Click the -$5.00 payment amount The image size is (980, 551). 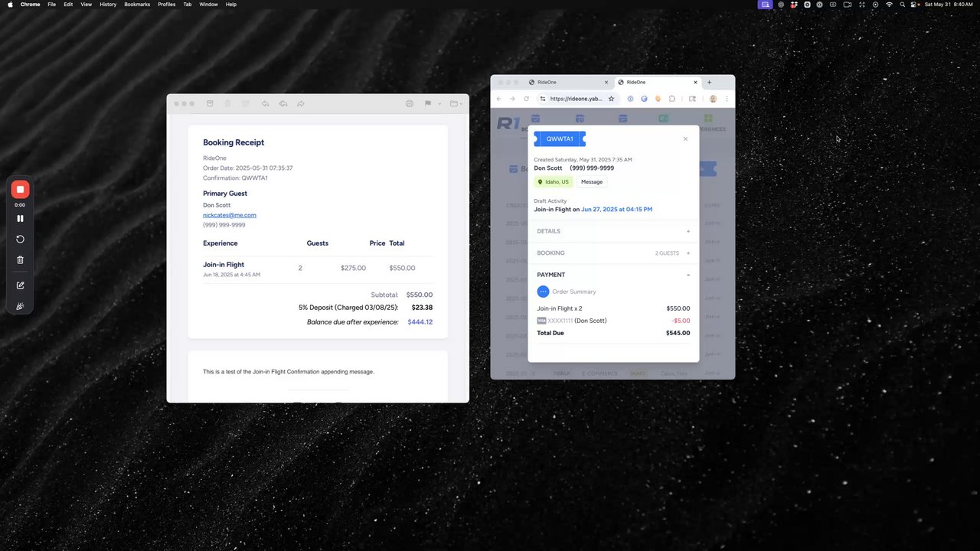point(681,321)
